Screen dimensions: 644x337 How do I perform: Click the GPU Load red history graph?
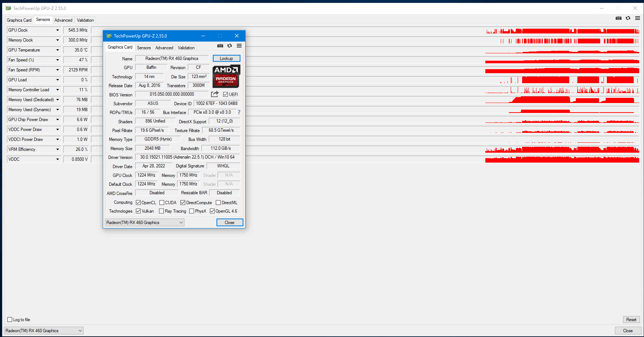tap(562, 80)
